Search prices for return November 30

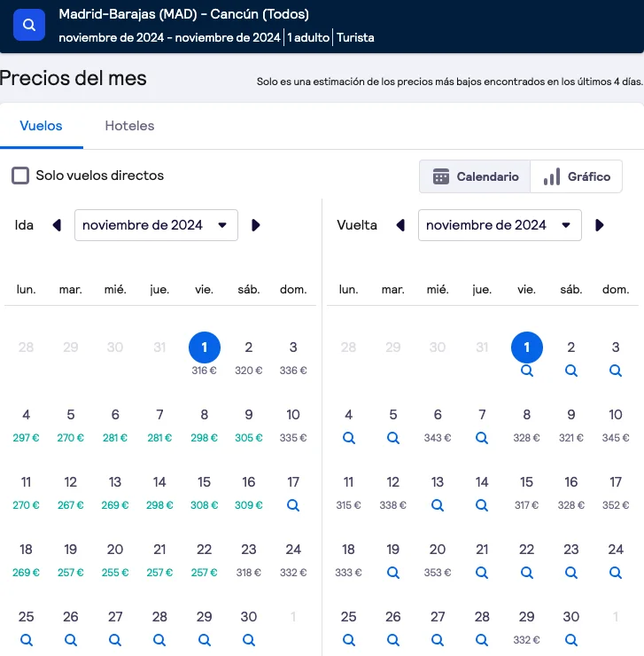571,640
